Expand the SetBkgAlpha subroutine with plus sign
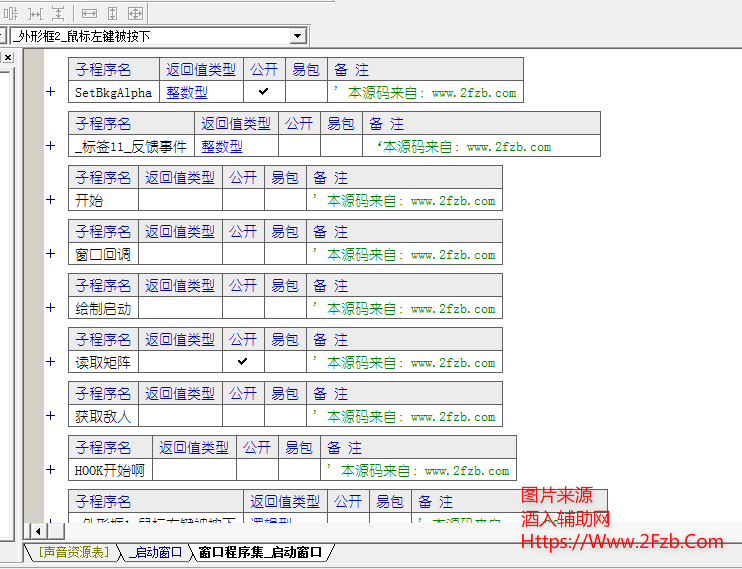742x569 pixels. tap(50, 92)
